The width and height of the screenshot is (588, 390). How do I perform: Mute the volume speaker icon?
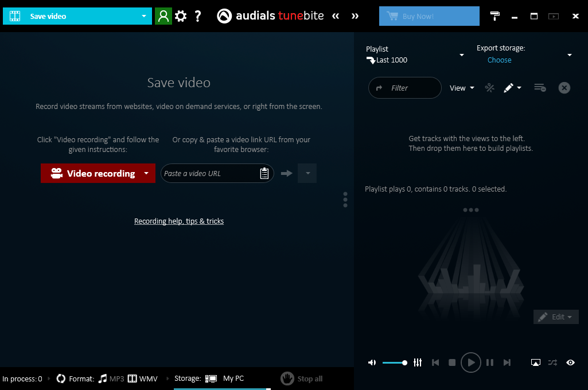pyautogui.click(x=372, y=362)
